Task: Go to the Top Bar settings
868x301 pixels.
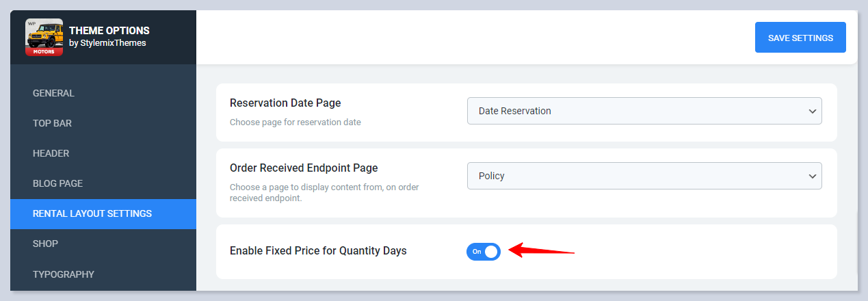Action: (52, 123)
